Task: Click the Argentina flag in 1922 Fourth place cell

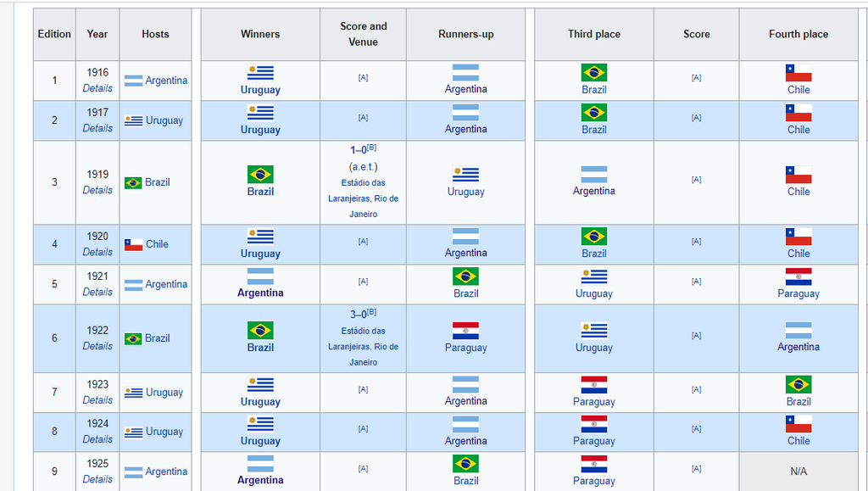Action: 798,330
